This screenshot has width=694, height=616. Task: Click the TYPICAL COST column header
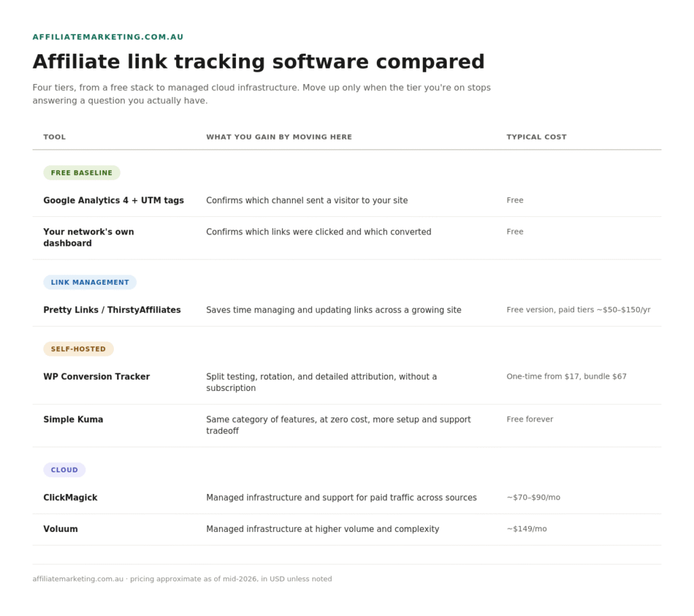(537, 137)
